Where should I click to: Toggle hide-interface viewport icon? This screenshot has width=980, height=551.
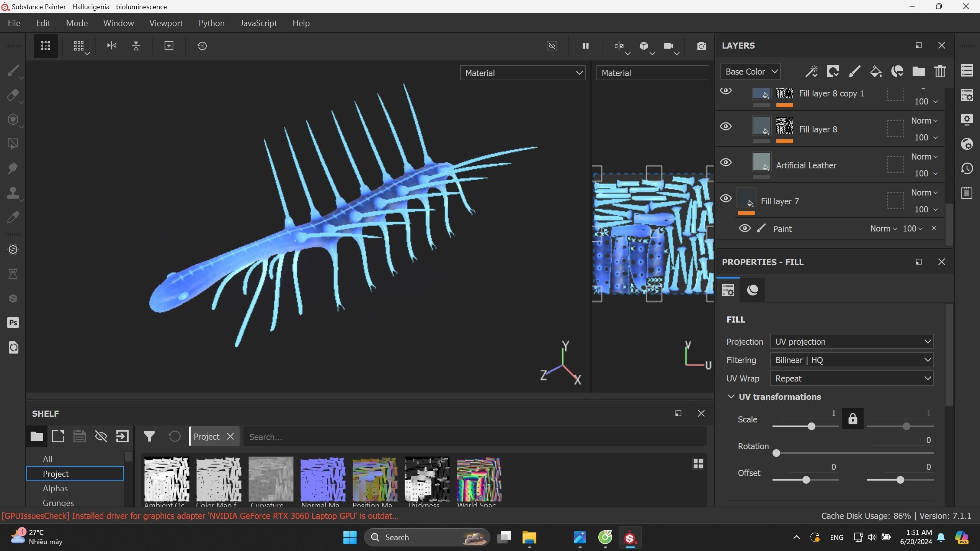tap(552, 46)
